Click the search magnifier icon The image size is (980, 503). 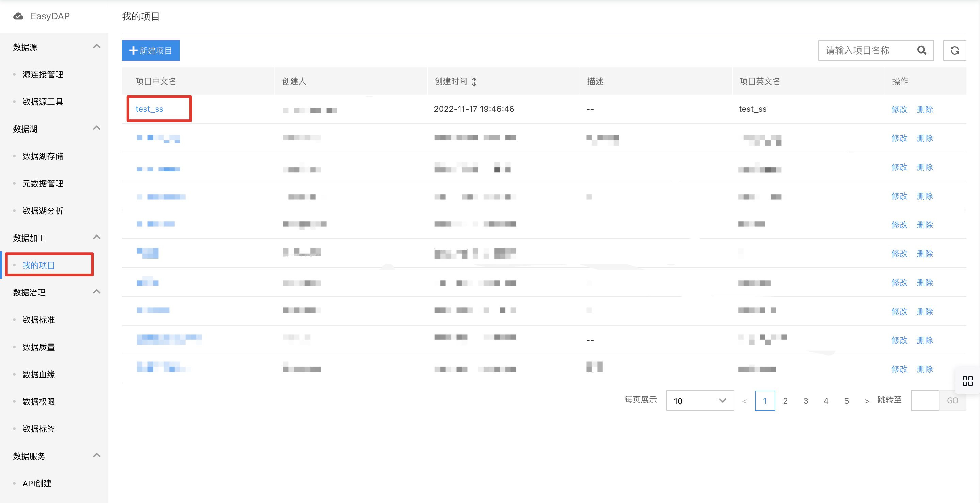pyautogui.click(x=921, y=50)
